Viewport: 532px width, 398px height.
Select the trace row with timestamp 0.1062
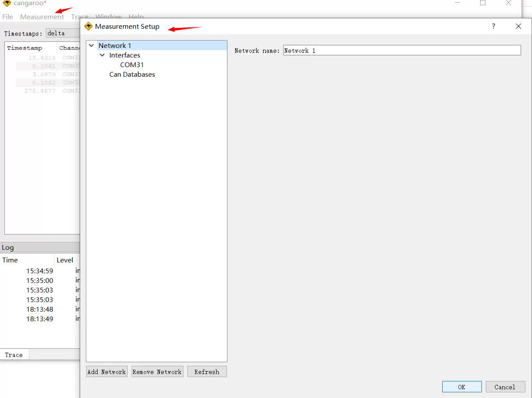click(43, 82)
